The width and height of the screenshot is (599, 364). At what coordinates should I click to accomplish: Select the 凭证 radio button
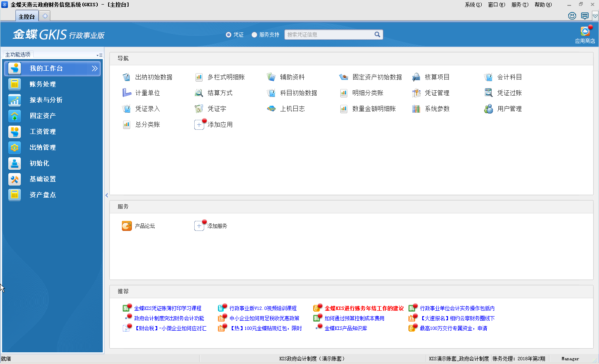coord(228,35)
